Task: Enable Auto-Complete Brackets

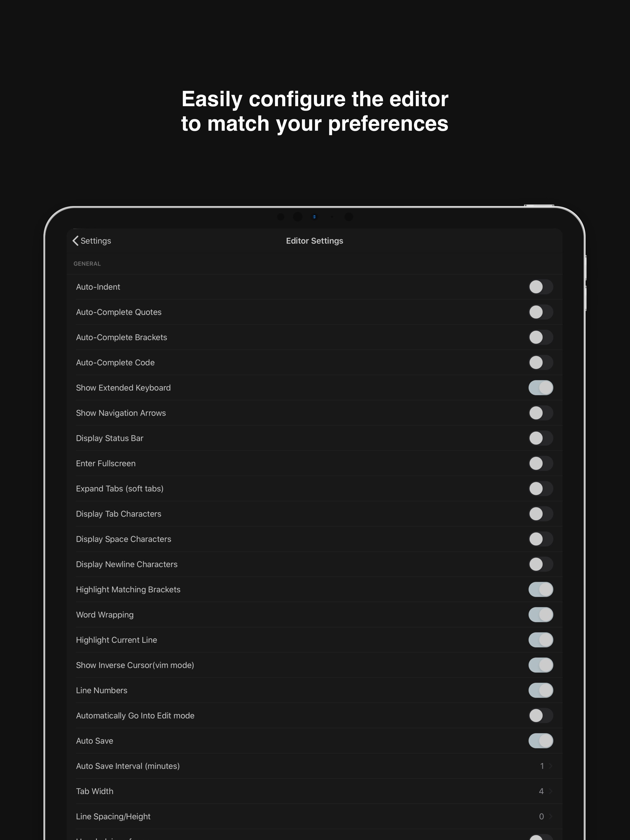Action: (x=541, y=337)
